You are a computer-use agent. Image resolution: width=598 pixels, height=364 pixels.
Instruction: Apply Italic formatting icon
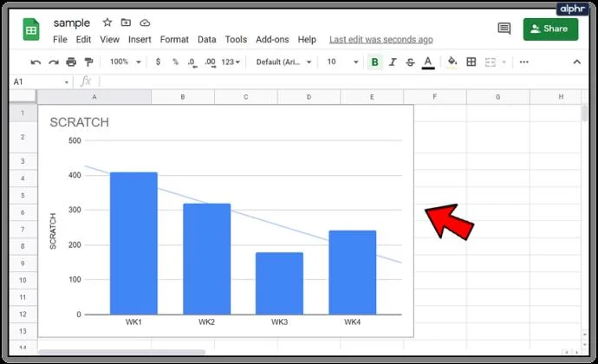(393, 62)
